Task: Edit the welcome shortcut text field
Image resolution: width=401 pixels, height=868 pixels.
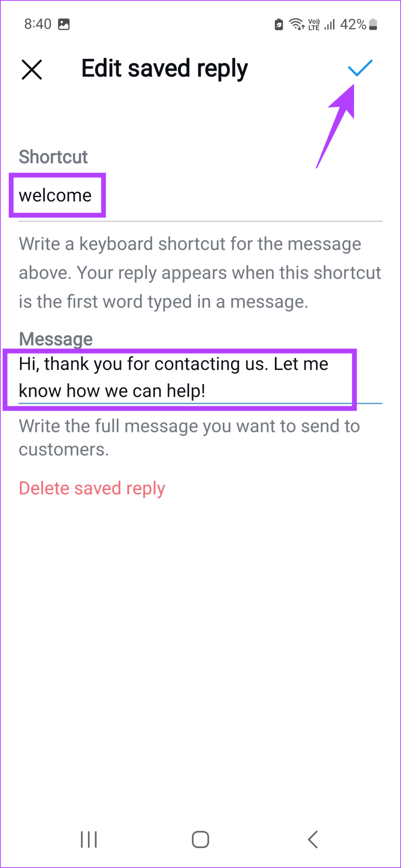Action: [55, 195]
